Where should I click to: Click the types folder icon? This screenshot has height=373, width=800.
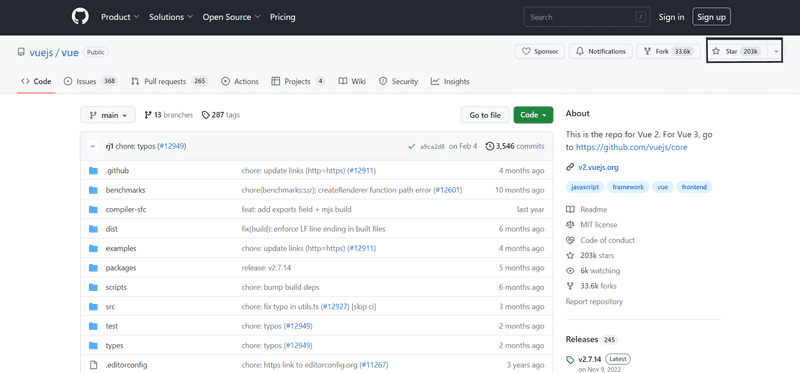point(93,345)
